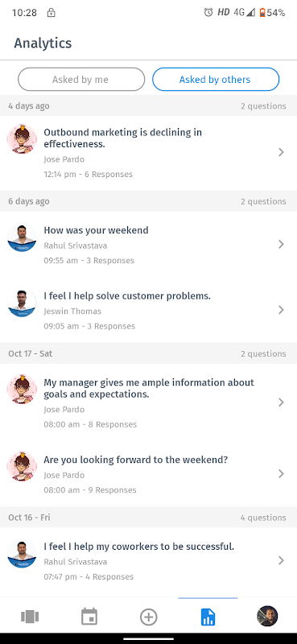This screenshot has width=297, height=644.
Task: Open the calendar icon in bottom navigation
Action: 89,617
